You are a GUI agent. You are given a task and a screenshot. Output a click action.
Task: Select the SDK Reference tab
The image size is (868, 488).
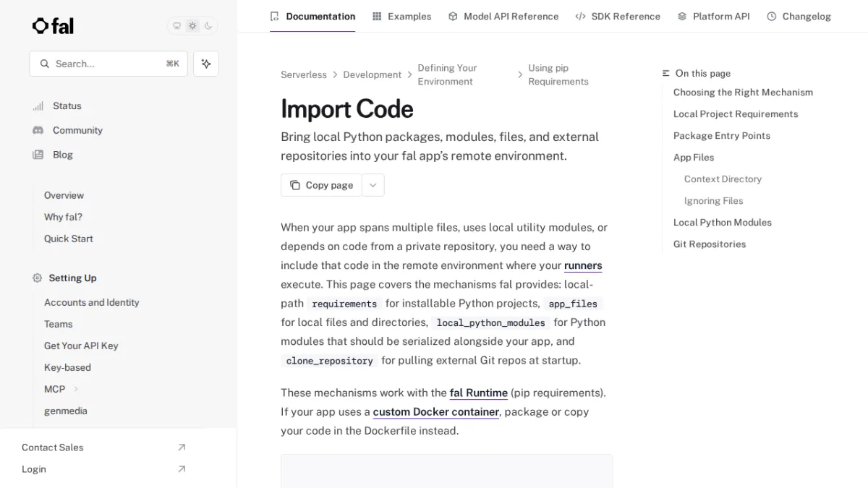[x=618, y=16]
